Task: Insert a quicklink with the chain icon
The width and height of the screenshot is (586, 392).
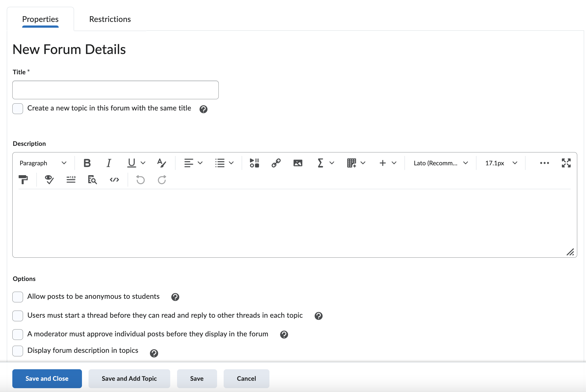Action: tap(276, 163)
